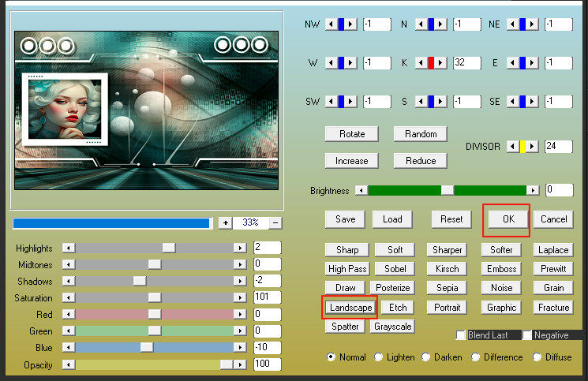Image resolution: width=588 pixels, height=381 pixels.
Task: Click the Brightness value input field
Action: click(559, 190)
